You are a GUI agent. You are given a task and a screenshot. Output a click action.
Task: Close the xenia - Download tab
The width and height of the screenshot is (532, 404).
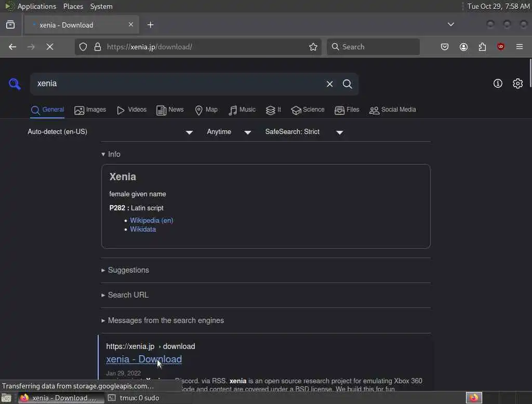(130, 24)
